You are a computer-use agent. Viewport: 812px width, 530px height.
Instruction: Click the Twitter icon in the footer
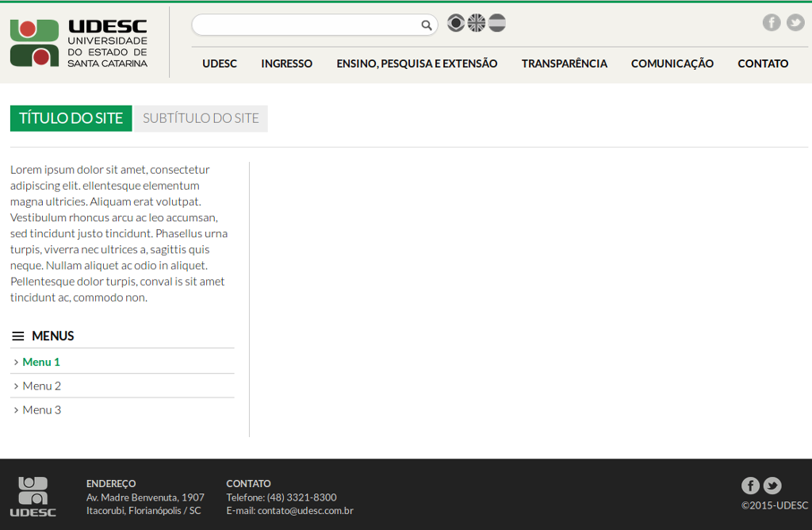772,486
